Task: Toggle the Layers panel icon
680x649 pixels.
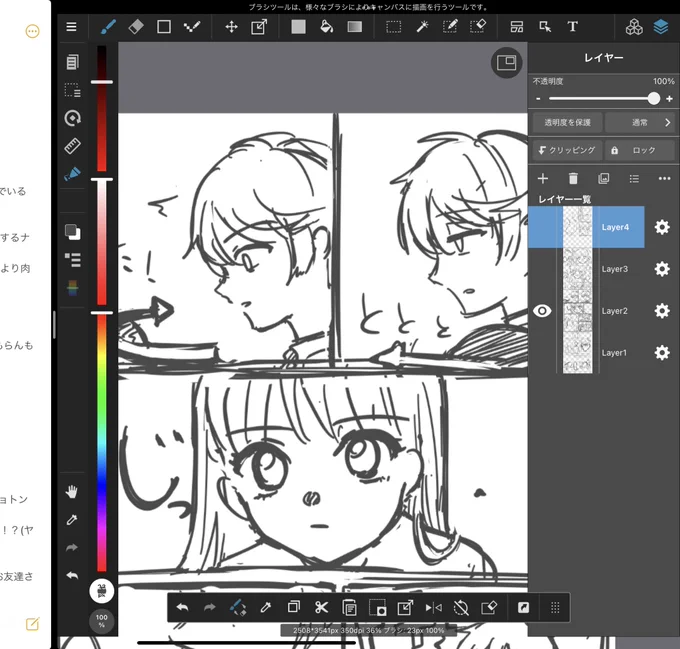Action: pyautogui.click(x=661, y=27)
